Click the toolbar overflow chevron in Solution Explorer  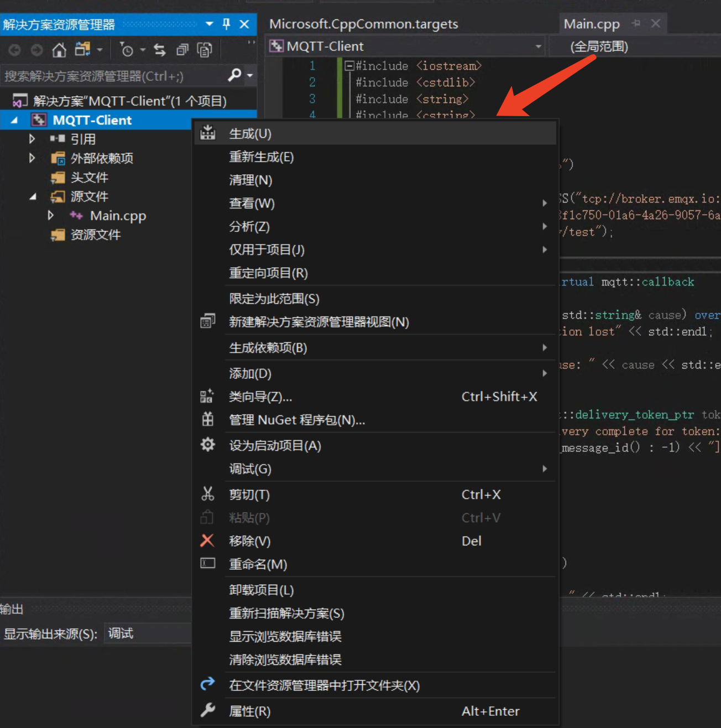tap(252, 42)
